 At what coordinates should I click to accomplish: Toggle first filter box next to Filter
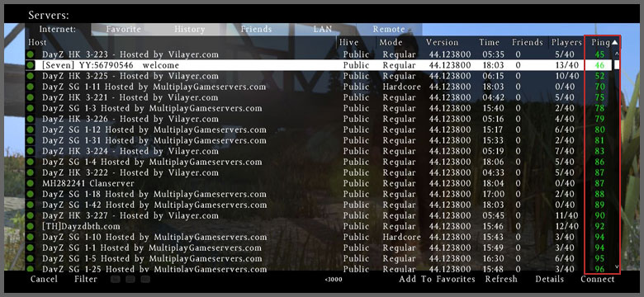(x=116, y=280)
